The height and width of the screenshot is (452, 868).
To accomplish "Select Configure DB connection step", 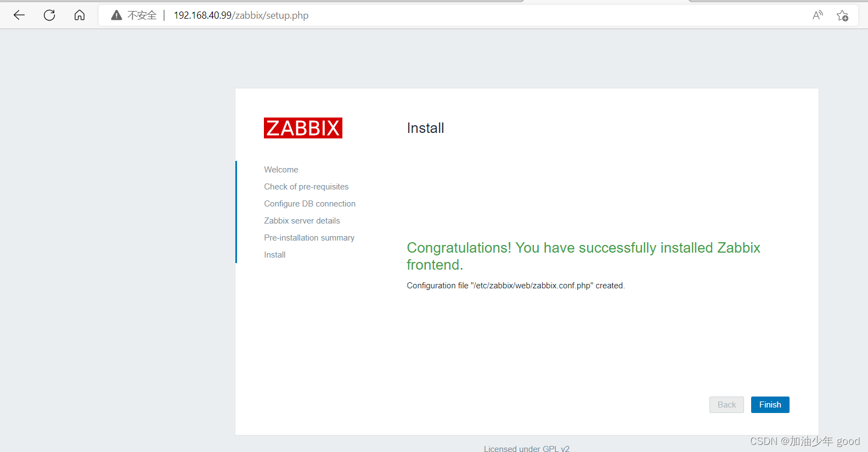I will coord(309,204).
